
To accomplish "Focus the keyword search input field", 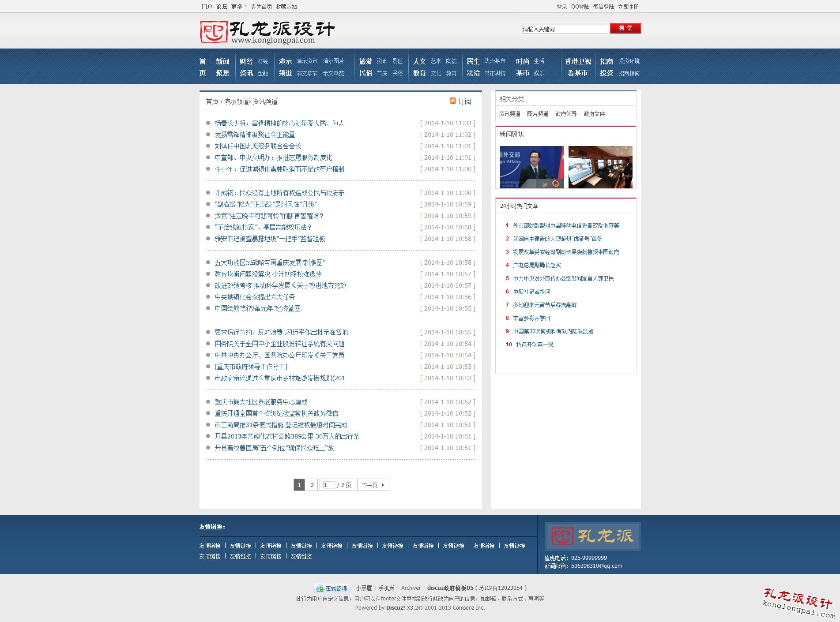I will point(565,29).
